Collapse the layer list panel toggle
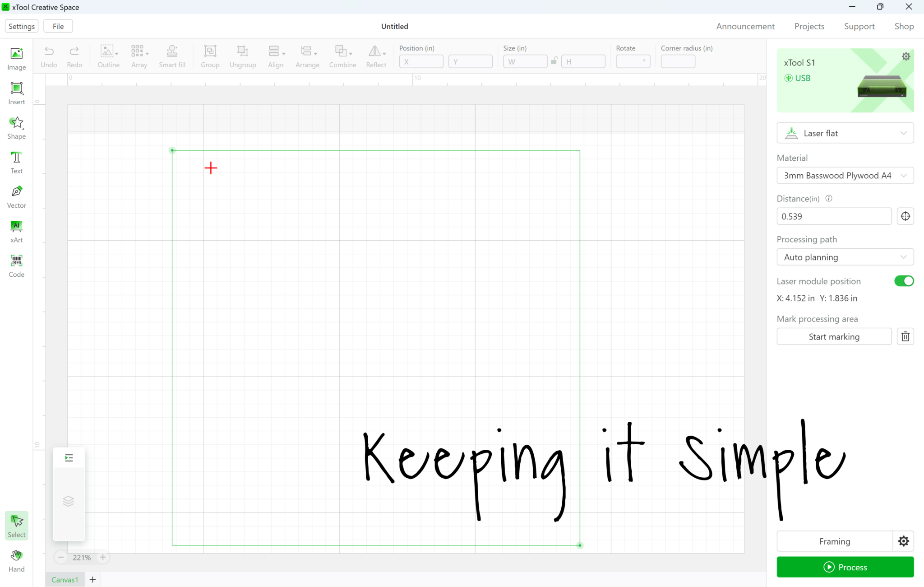The width and height of the screenshot is (924, 587). coord(69,458)
